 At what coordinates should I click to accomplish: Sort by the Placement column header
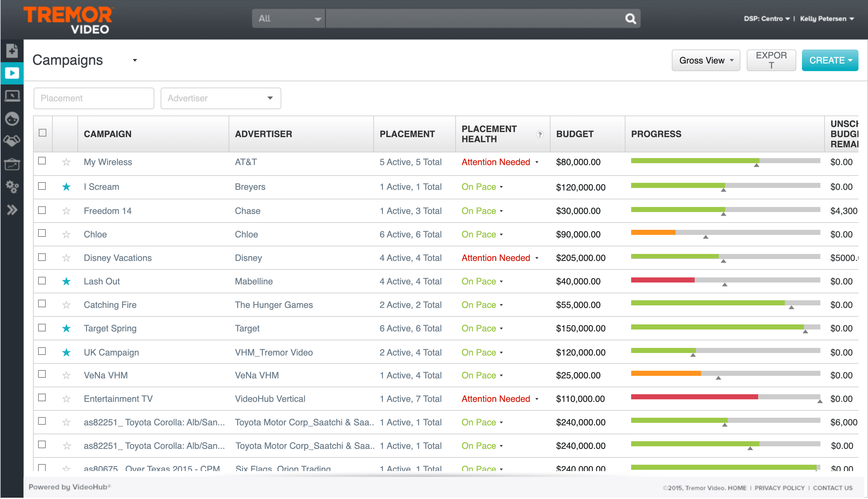(x=407, y=134)
